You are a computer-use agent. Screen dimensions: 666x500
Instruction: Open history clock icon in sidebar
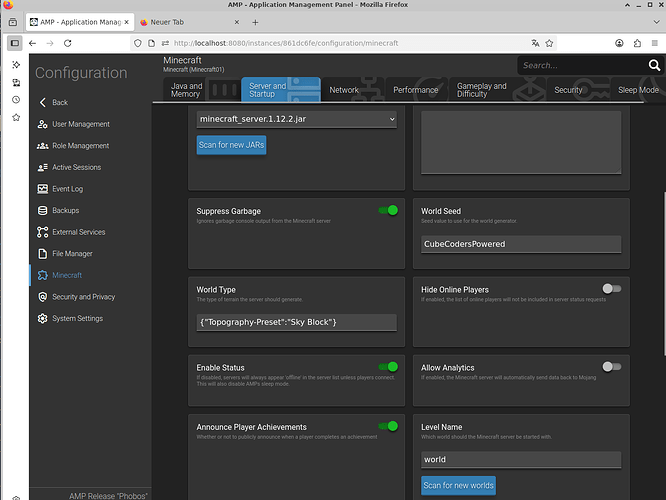pyautogui.click(x=16, y=99)
